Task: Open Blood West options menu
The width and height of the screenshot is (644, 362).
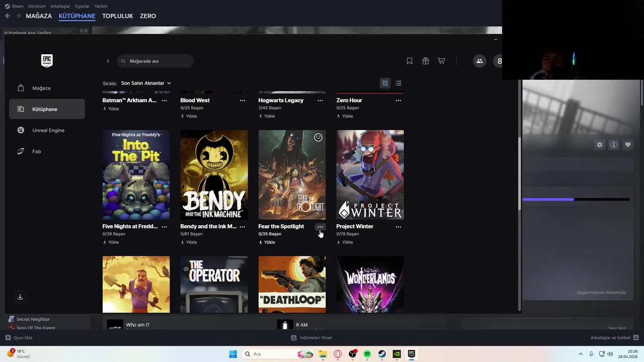Action: click(243, 101)
